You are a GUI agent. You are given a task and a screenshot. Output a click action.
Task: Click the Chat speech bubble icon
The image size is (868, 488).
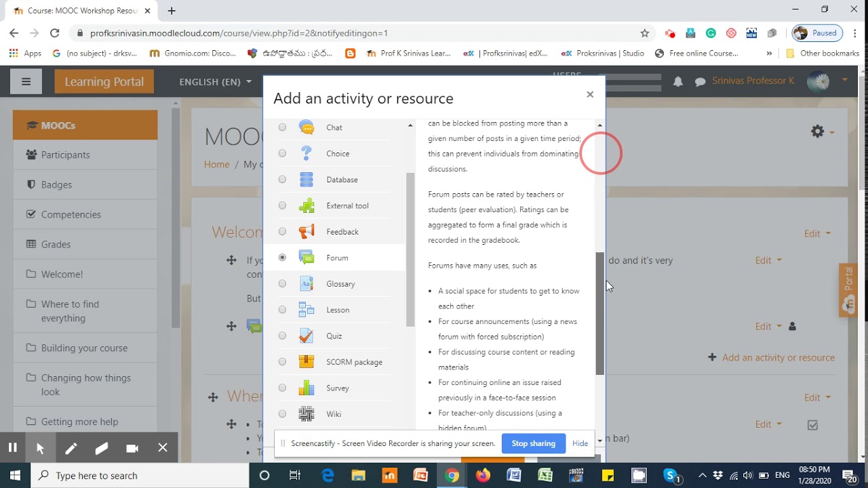tap(307, 127)
